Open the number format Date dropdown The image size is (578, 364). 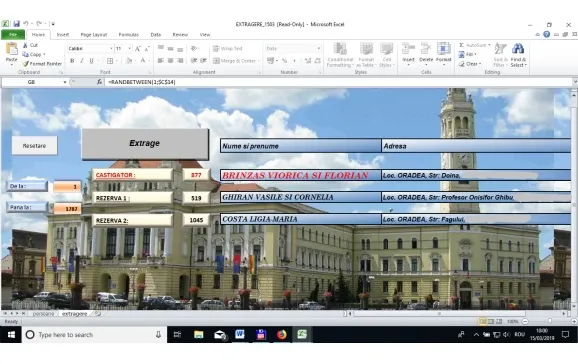coord(318,48)
